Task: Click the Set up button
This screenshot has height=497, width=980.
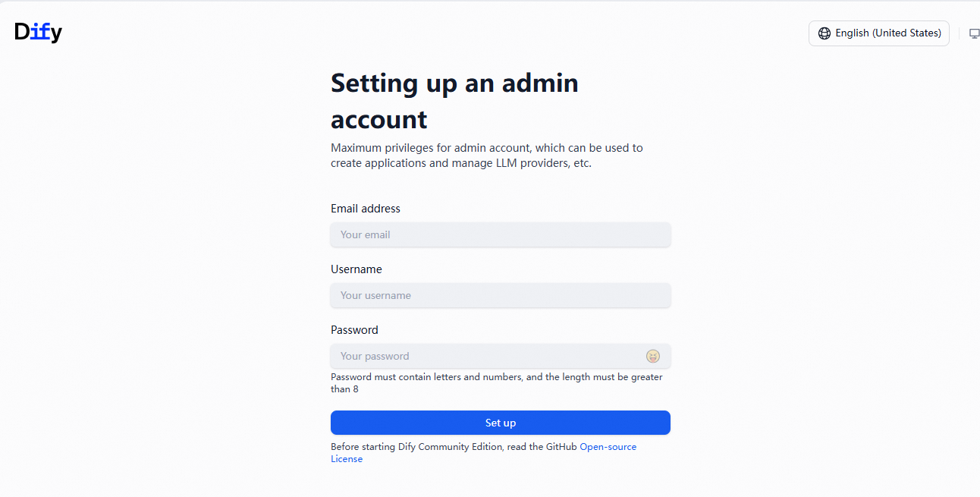Action: (x=500, y=423)
